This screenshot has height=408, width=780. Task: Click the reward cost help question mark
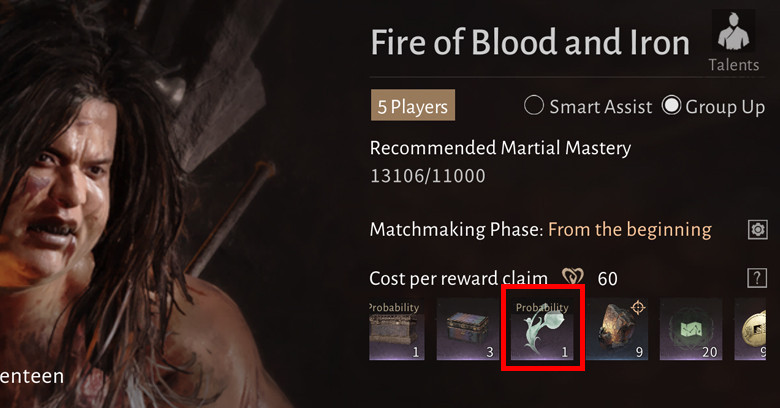point(757,278)
